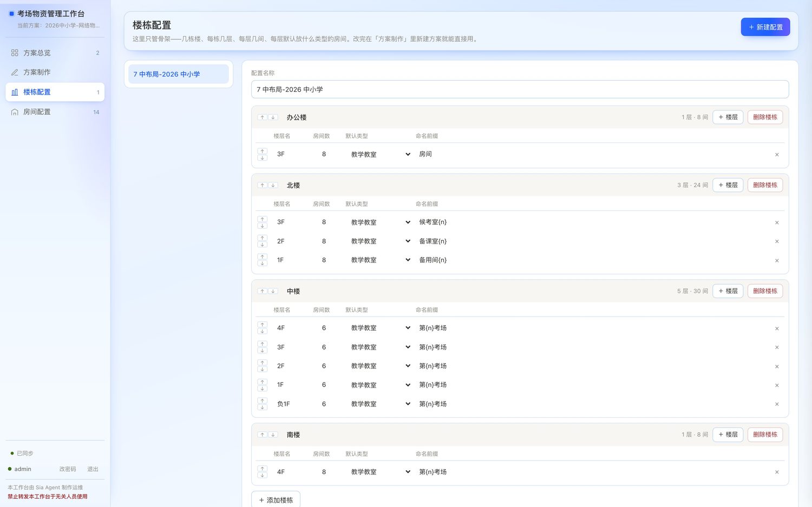Delete the 4F floor row in 南楼
This screenshot has height=507, width=812.
tap(777, 472)
